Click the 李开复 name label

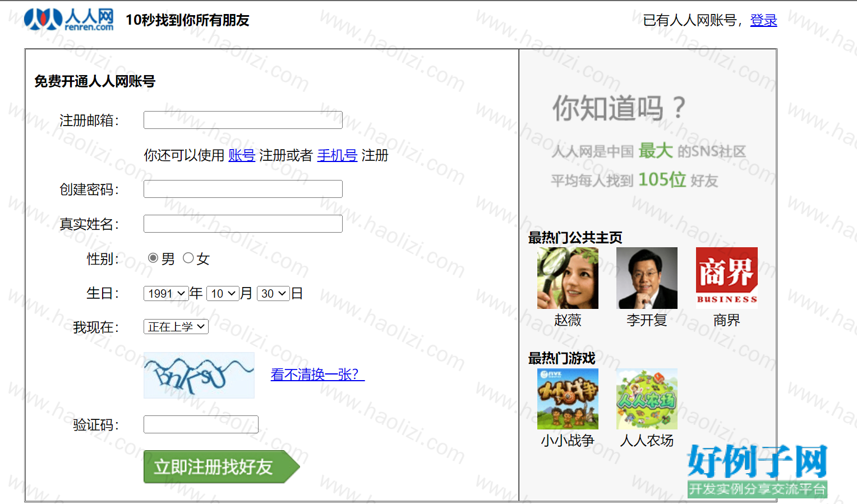point(647,320)
